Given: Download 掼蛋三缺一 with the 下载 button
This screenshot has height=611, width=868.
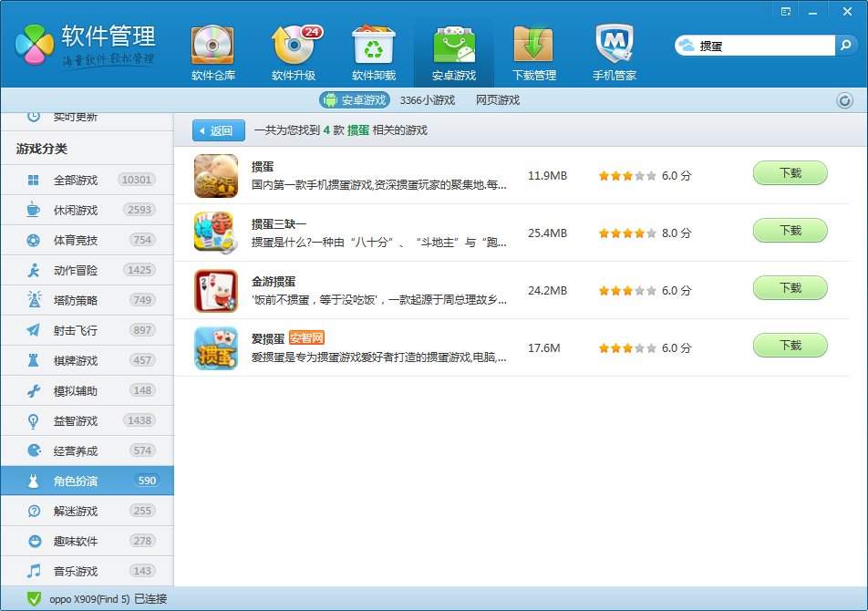Looking at the screenshot, I should tap(790, 230).
